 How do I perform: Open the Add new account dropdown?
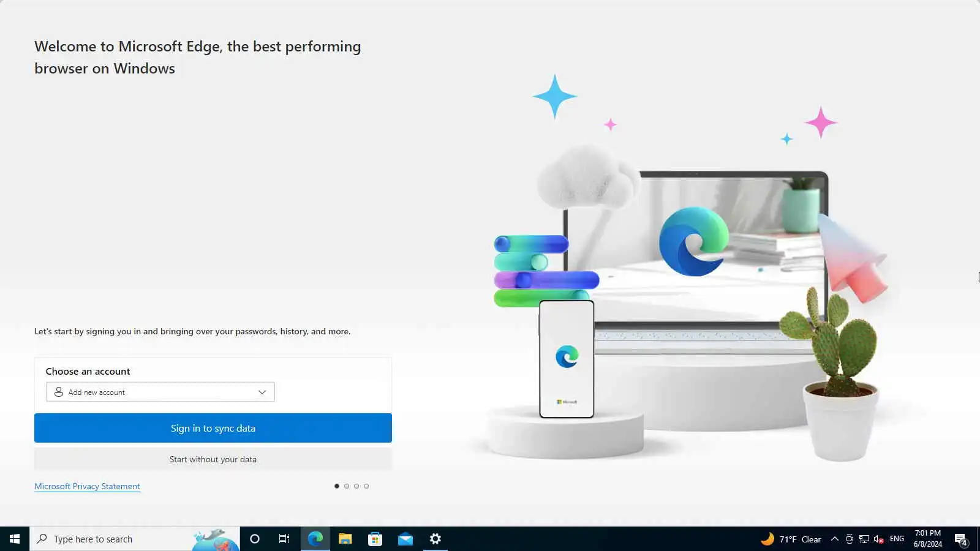(160, 392)
